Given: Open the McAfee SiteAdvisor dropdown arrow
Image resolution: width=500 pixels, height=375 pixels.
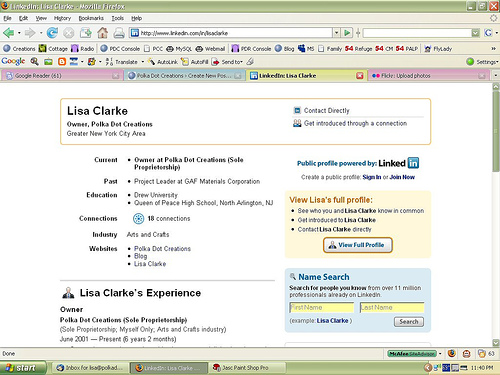Looking at the screenshot, I should (440, 354).
